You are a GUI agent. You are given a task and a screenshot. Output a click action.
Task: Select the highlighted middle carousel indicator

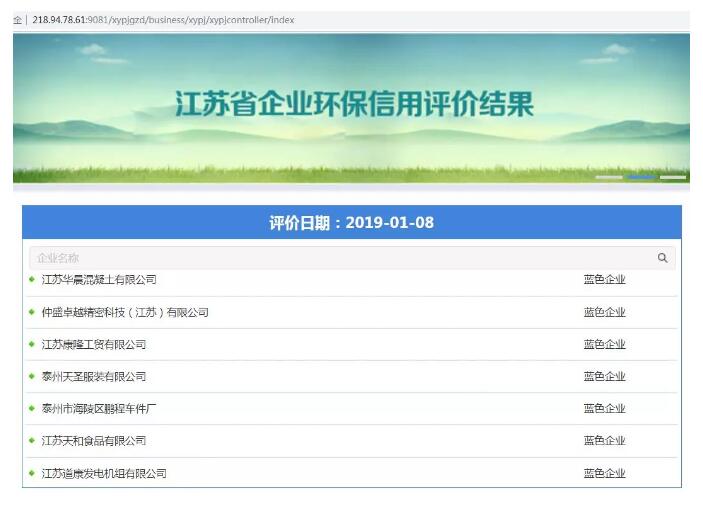click(641, 177)
